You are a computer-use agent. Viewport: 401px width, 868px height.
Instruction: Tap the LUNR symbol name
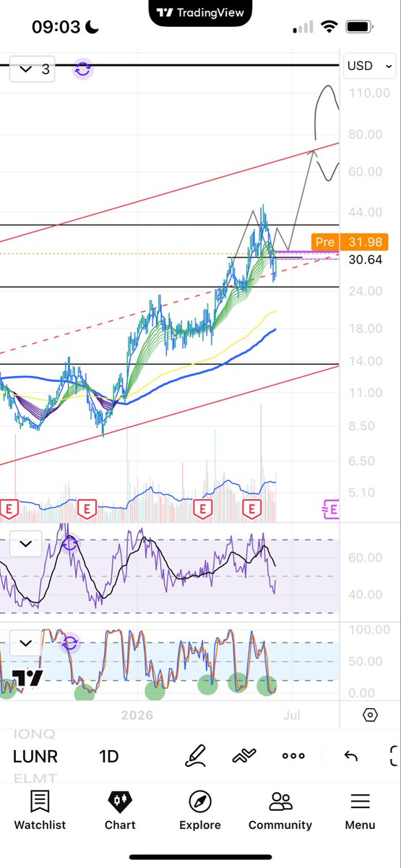[x=35, y=757]
